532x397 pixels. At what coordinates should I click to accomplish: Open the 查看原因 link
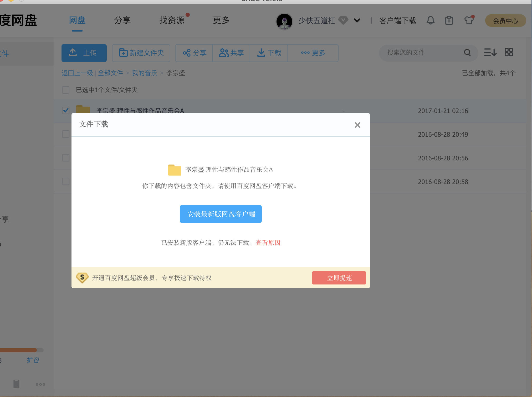(x=268, y=243)
